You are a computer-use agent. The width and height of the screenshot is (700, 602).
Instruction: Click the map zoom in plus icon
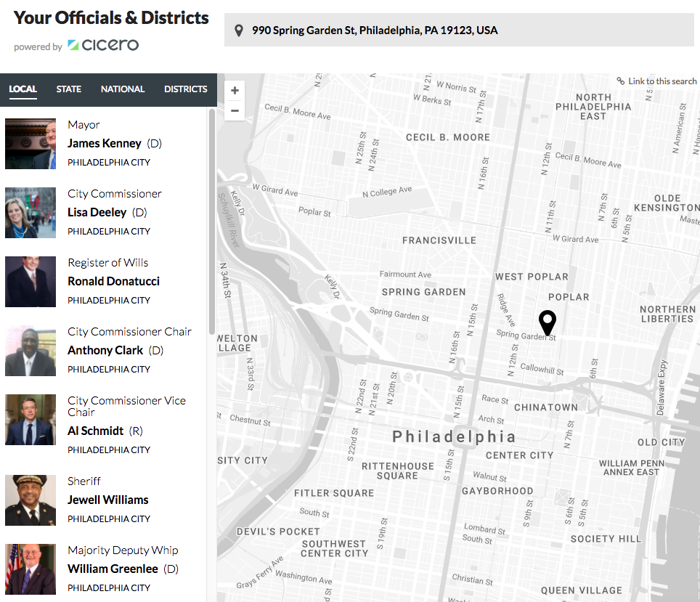click(234, 90)
